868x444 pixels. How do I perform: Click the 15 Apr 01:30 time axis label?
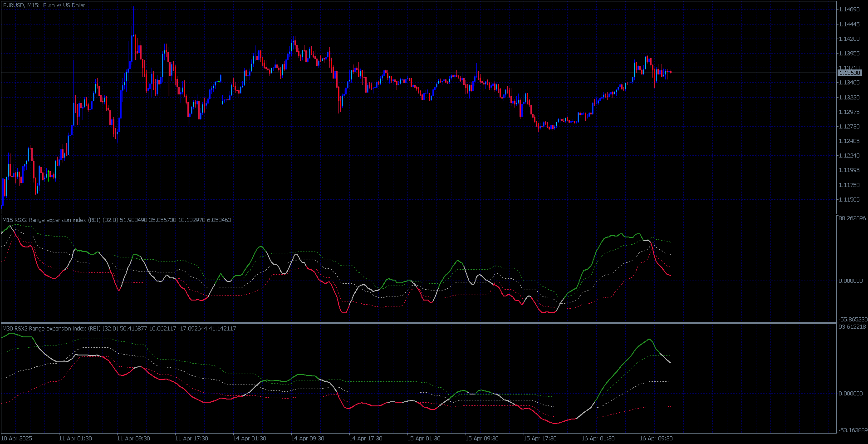424,439
